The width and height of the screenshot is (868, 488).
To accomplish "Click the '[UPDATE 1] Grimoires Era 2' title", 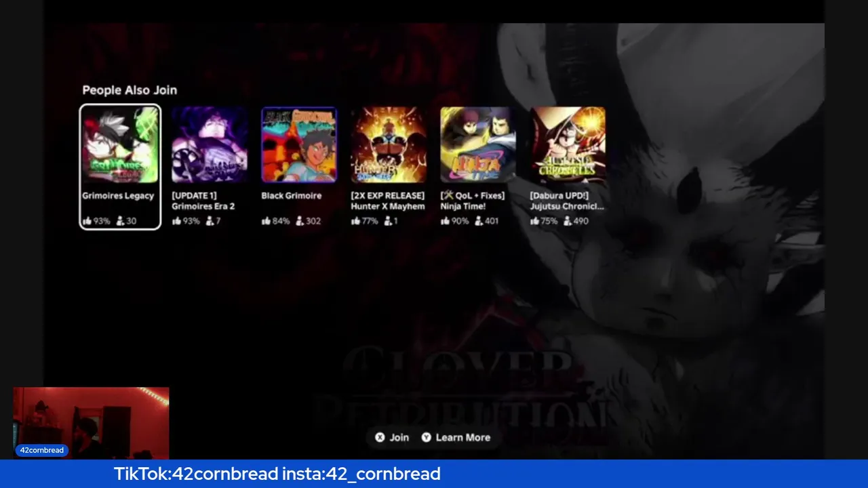I will (x=203, y=201).
